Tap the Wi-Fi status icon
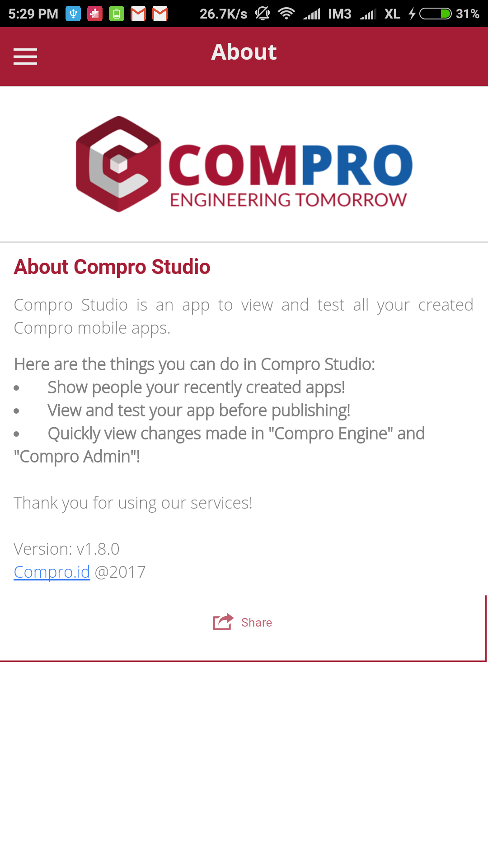488x868 pixels. click(286, 14)
